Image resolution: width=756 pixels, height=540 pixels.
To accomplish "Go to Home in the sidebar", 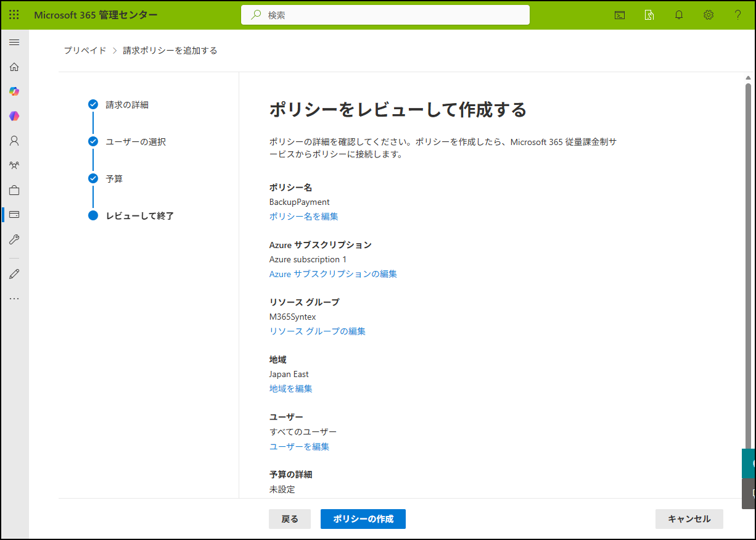I will [14, 67].
